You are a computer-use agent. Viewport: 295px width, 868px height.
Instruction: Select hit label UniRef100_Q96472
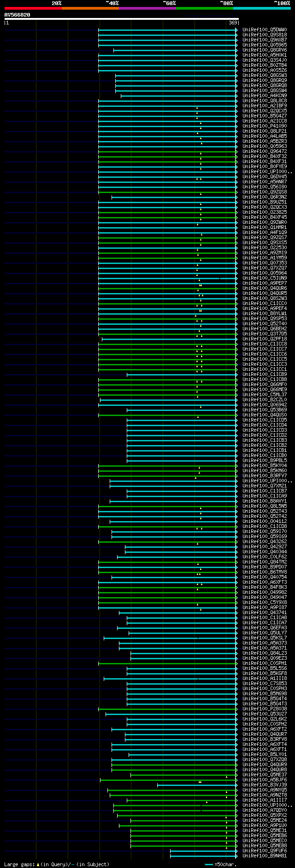coord(265,151)
